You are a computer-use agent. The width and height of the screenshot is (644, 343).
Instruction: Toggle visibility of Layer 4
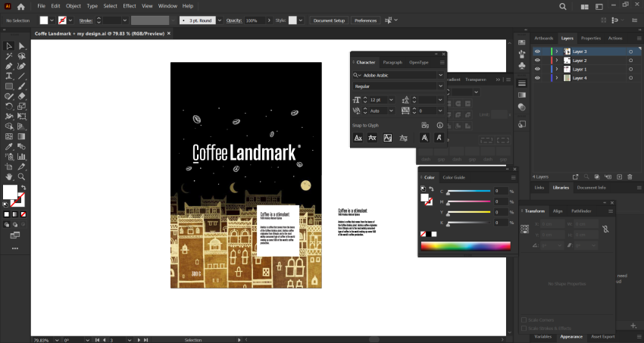pos(537,78)
